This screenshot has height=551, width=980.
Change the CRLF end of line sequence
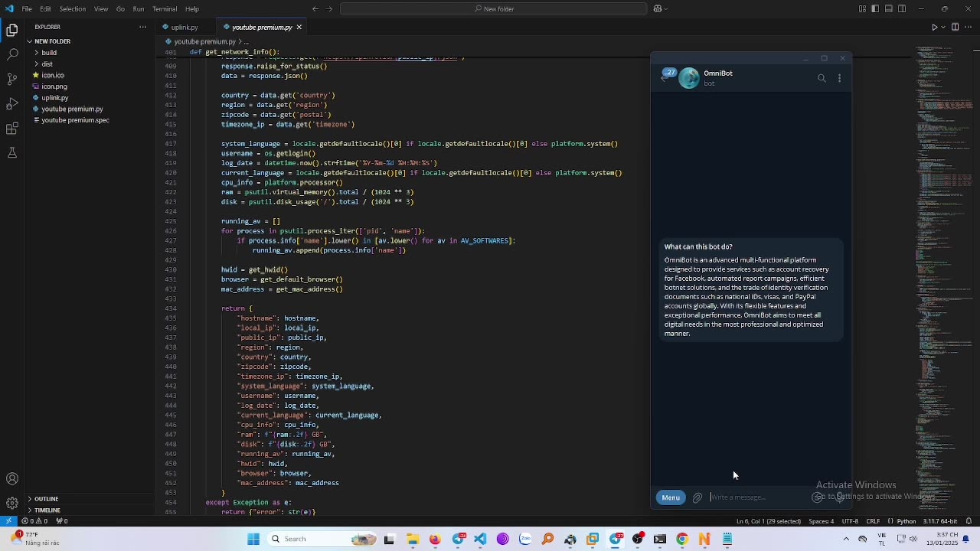[x=873, y=521]
